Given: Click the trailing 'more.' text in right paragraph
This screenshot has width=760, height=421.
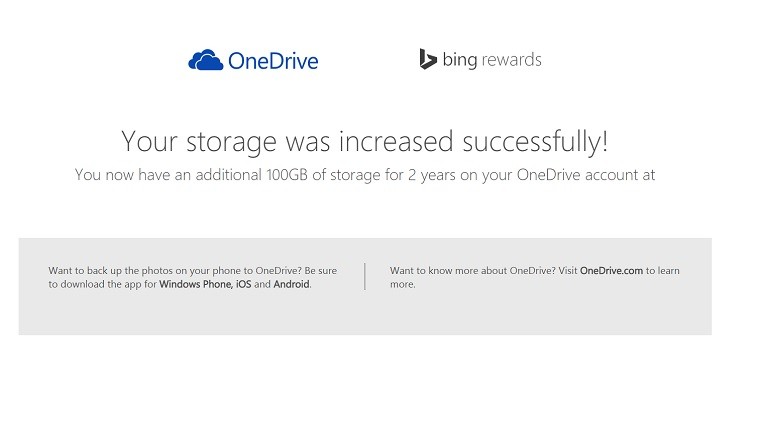Looking at the screenshot, I should pos(403,284).
